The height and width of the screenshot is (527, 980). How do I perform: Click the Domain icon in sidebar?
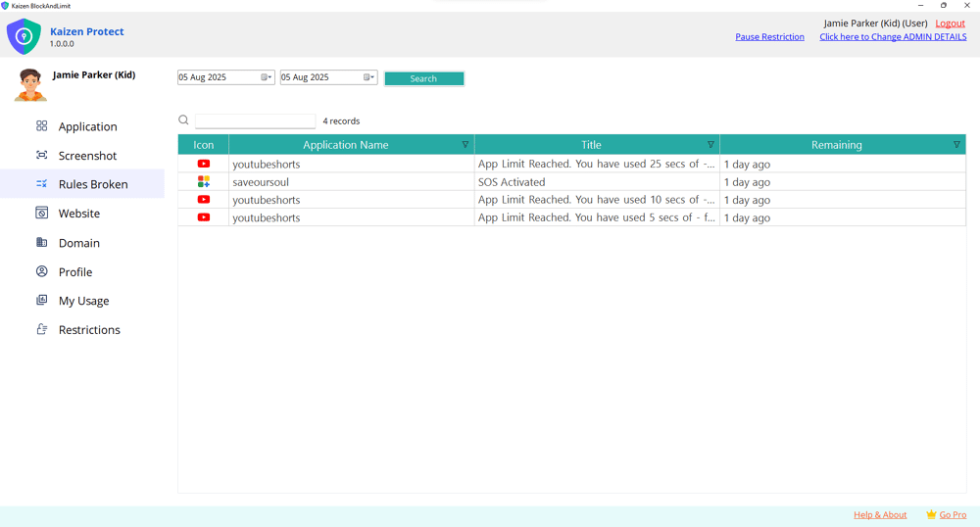click(41, 242)
